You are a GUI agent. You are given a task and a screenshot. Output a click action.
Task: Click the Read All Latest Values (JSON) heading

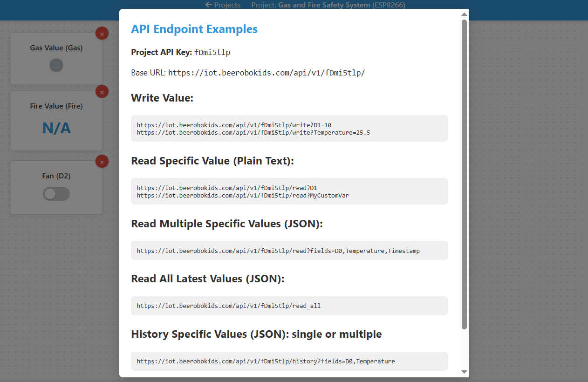click(208, 279)
